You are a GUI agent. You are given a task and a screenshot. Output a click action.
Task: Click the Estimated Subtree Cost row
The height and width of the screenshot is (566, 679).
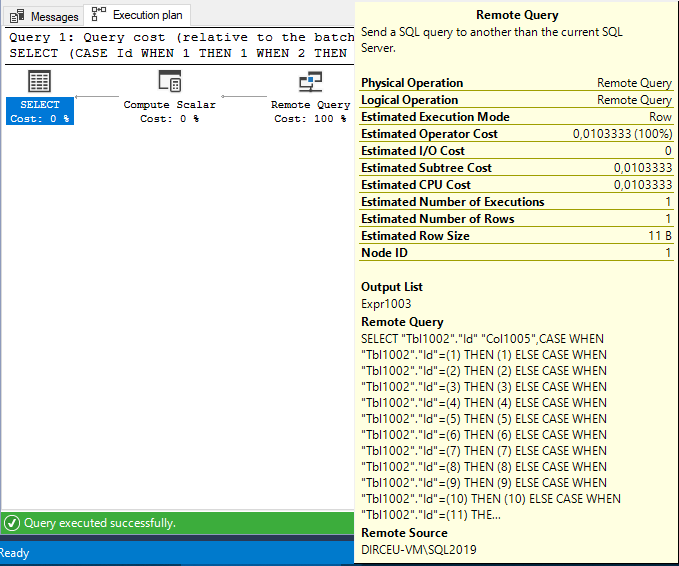pyautogui.click(x=516, y=168)
